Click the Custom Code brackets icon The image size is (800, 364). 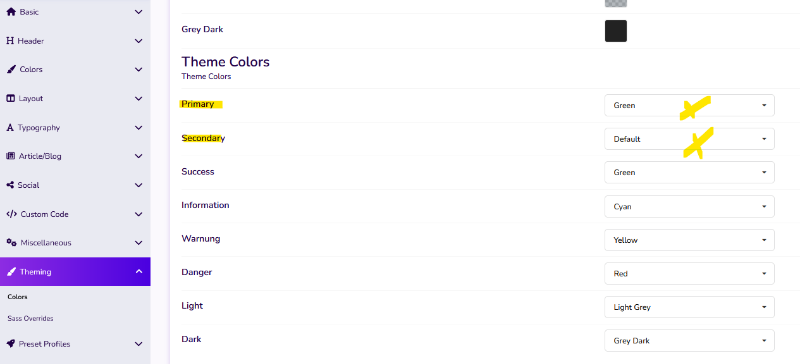pos(12,214)
